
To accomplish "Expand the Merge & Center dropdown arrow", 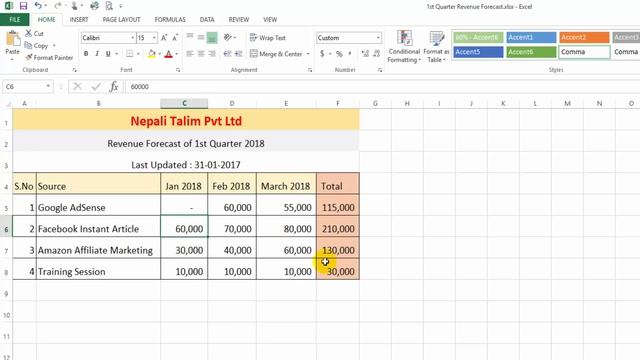I will pos(308,54).
